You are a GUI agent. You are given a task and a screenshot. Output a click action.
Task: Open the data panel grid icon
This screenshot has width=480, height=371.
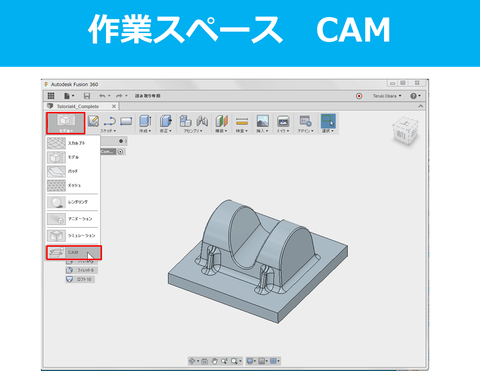point(51,96)
